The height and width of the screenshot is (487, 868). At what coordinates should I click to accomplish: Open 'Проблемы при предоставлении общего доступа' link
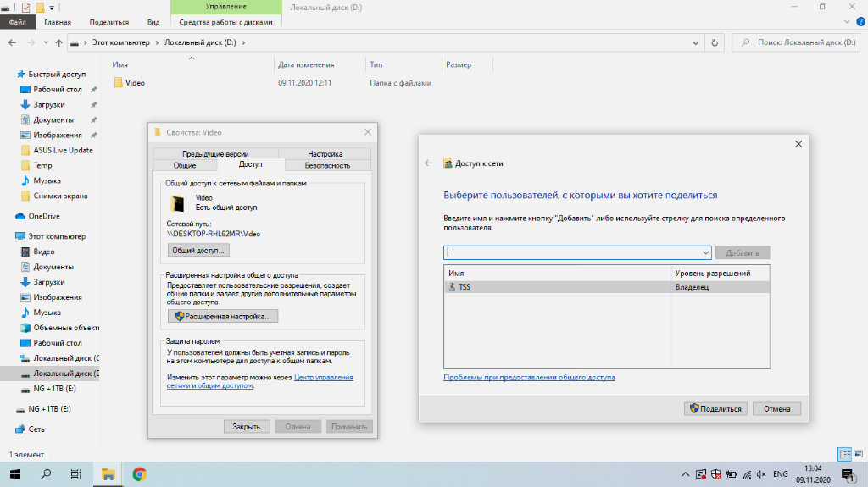tap(529, 378)
